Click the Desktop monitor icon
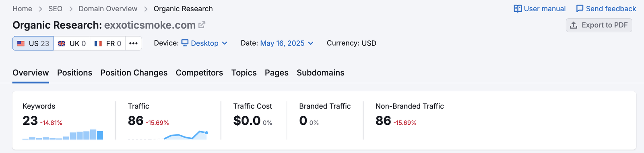This screenshot has height=153, width=644. 185,43
